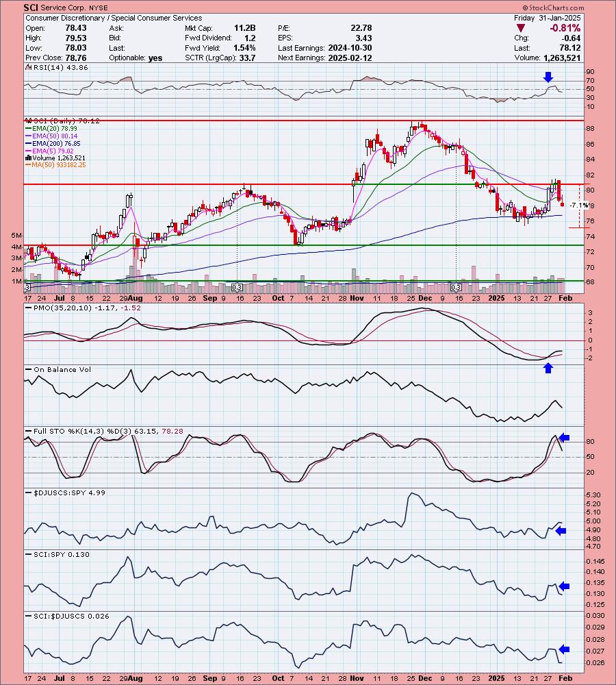616x685 pixels.
Task: Click the On Balance Vol panel label
Action: click(x=62, y=370)
